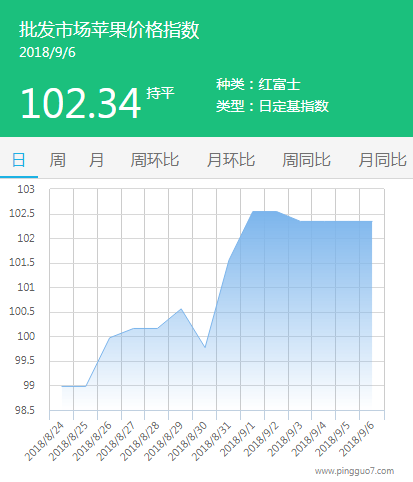
Task: Click the 100.5 y-axis label
Action: (x=22, y=311)
